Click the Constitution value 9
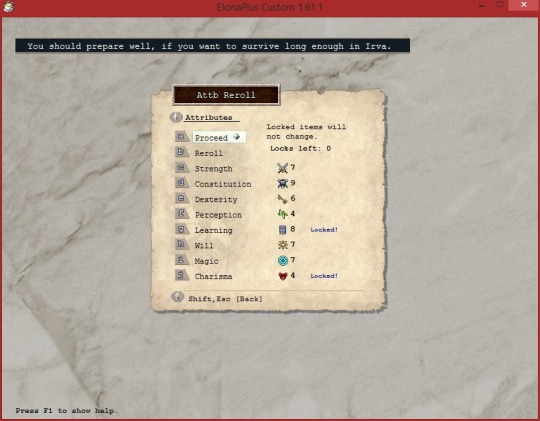 (x=293, y=183)
